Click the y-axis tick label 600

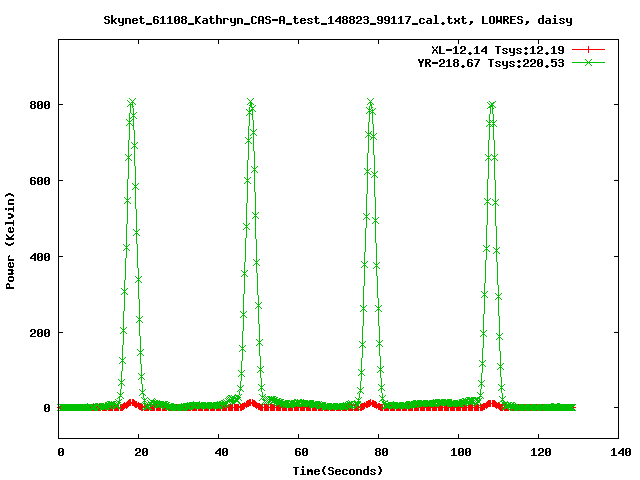tap(40, 181)
